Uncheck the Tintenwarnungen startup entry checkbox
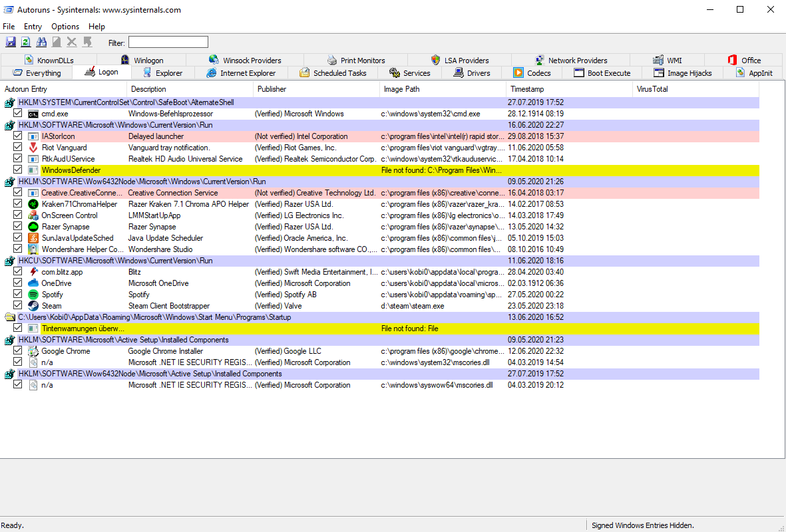This screenshot has height=532, width=786. point(17,328)
